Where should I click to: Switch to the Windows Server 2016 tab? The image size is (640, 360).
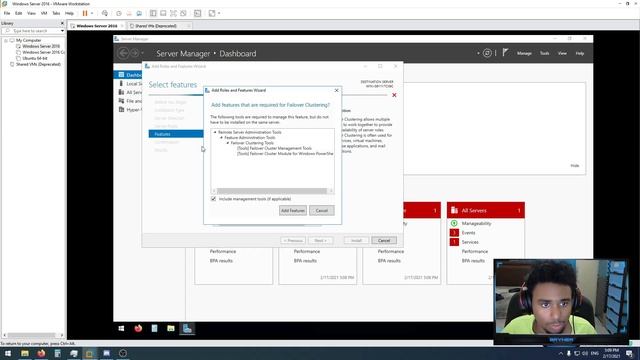pos(97,26)
